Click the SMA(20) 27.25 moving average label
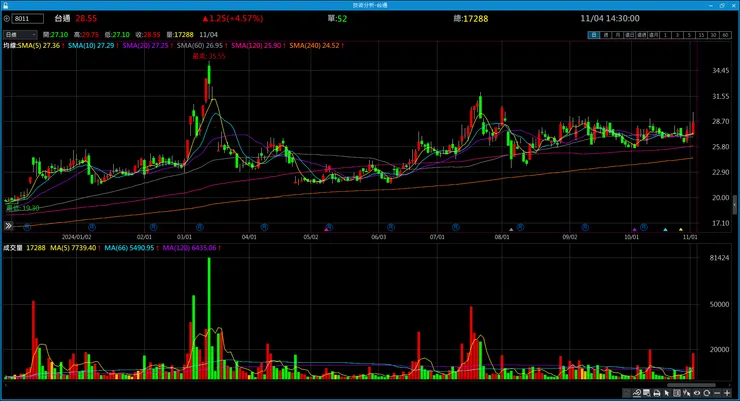The image size is (740, 401). pos(147,45)
